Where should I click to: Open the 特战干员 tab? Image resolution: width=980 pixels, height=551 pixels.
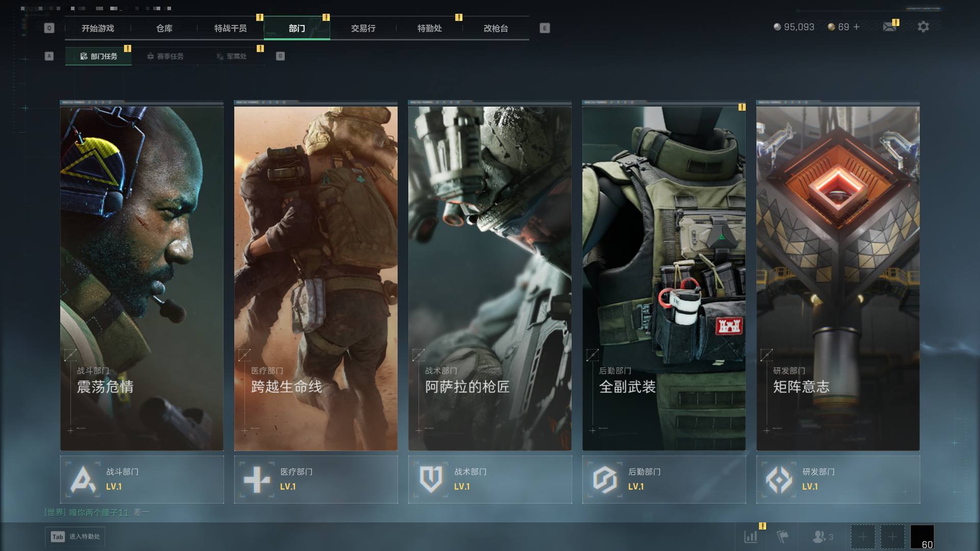pos(231,28)
